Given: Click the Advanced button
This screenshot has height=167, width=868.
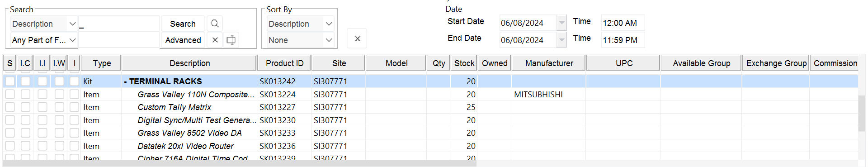Looking at the screenshot, I should tap(183, 40).
